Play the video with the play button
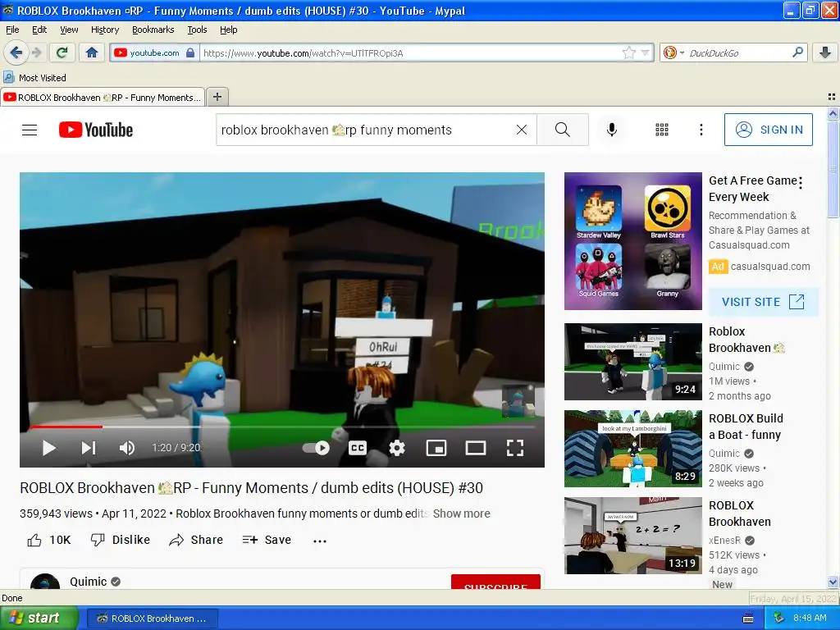The width and height of the screenshot is (840, 630). pyautogui.click(x=48, y=448)
